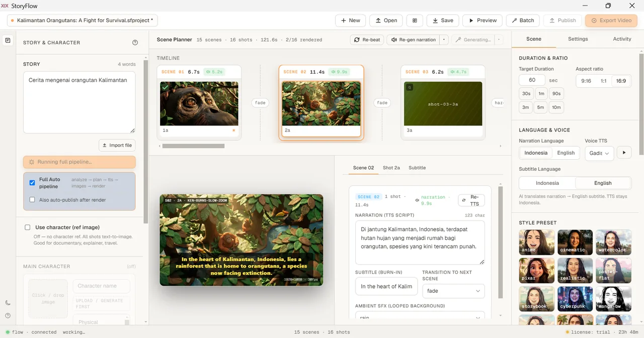Viewport: 644px width, 338px height.
Task: Choose the 16:9 aspect ratio
Action: (x=621, y=81)
